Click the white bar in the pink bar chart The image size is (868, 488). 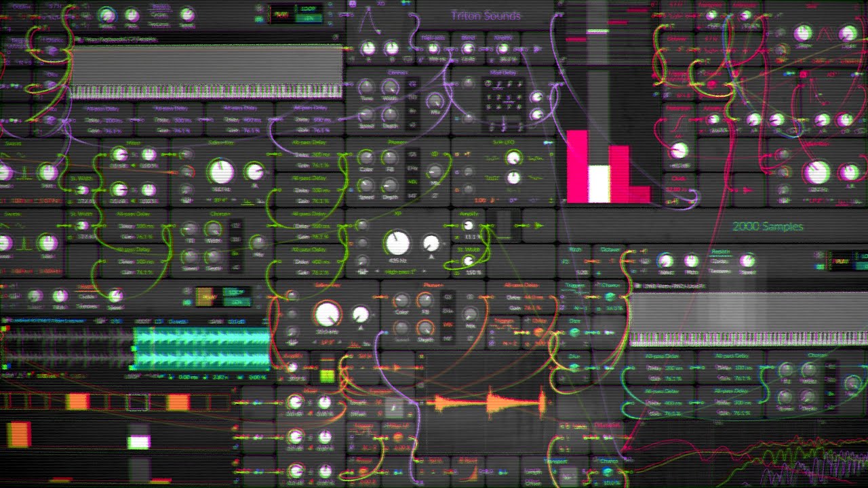[x=598, y=184]
